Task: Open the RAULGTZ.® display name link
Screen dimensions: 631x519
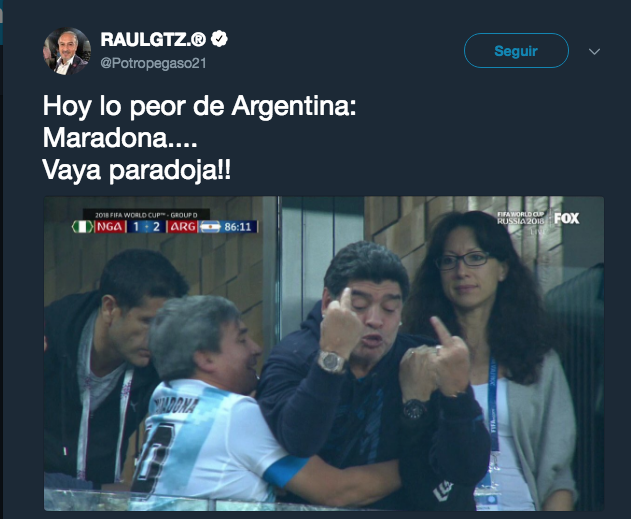Action: (x=153, y=39)
